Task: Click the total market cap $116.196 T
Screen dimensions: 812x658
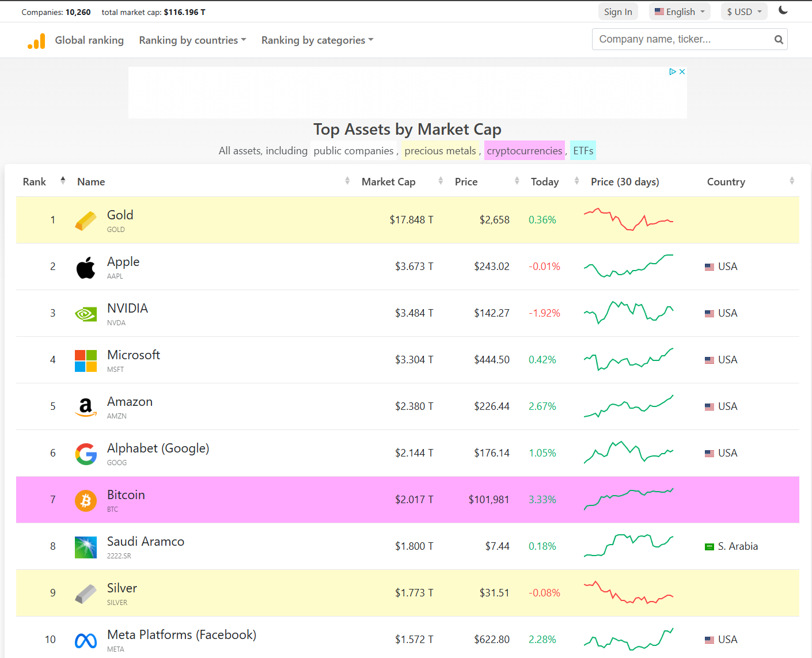Action: [x=184, y=12]
